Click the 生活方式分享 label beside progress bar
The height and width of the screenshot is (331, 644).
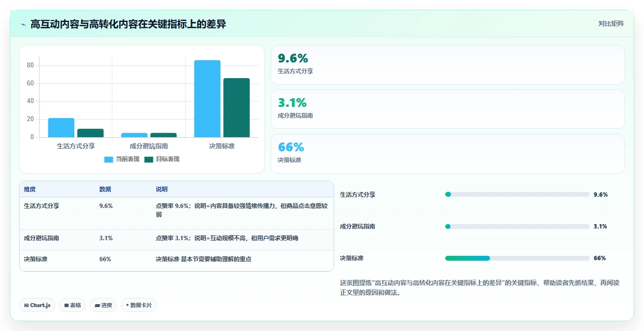[x=358, y=195]
